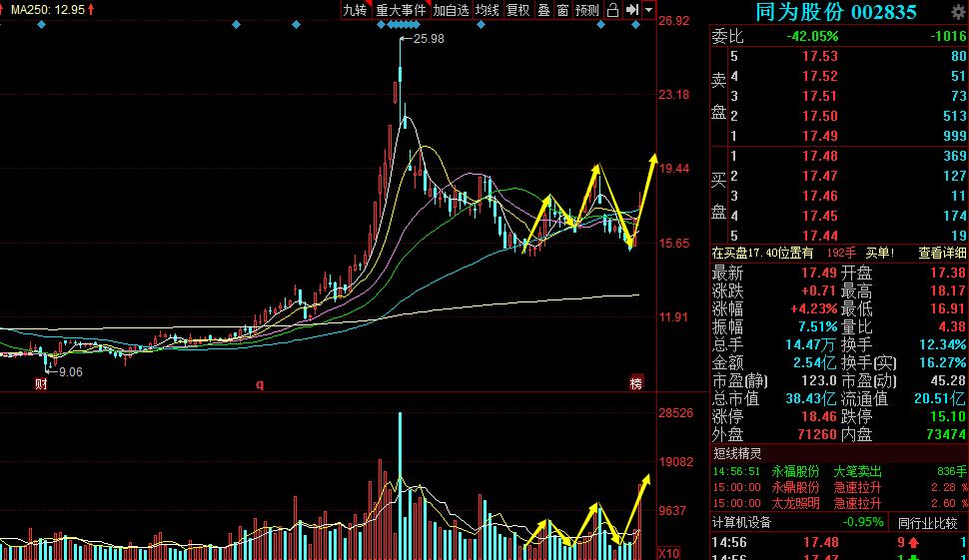Select sell level 1 quantity 999

(x=955, y=136)
